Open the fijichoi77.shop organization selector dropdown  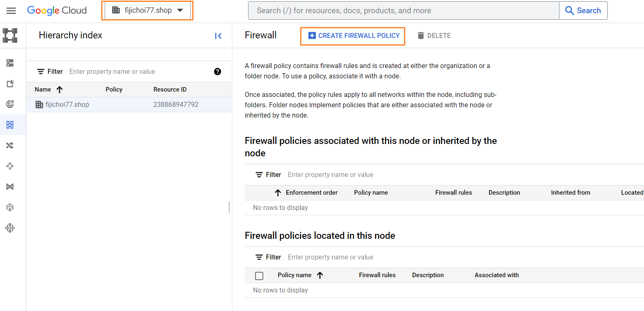coord(148,11)
